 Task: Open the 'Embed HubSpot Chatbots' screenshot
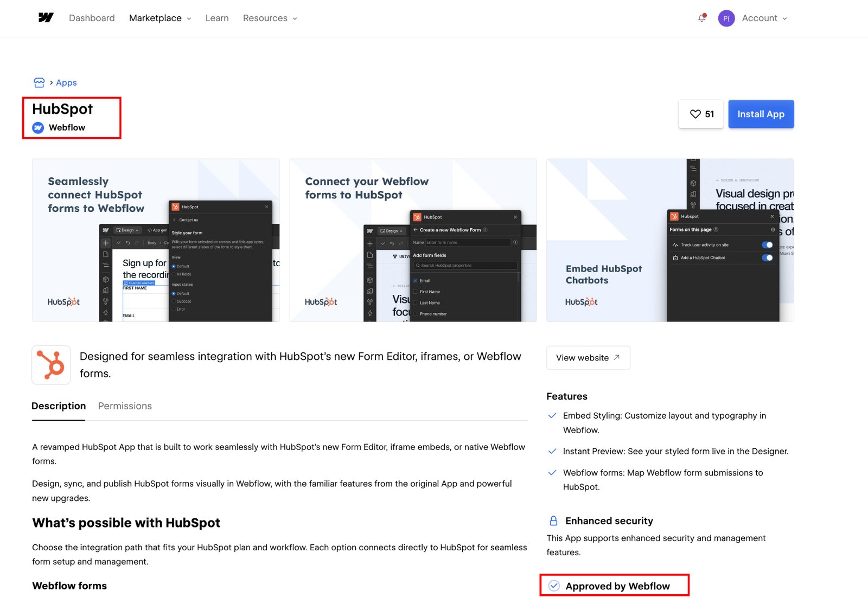670,240
